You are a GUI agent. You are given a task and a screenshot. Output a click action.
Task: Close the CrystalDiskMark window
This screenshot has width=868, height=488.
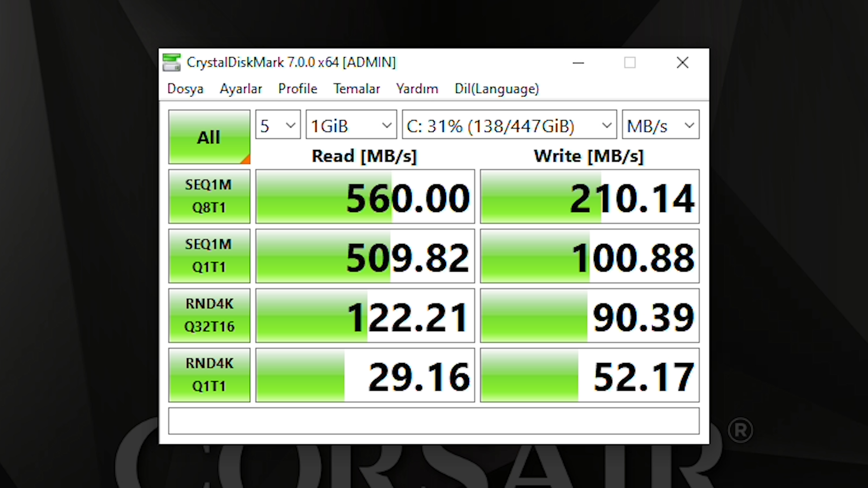683,63
